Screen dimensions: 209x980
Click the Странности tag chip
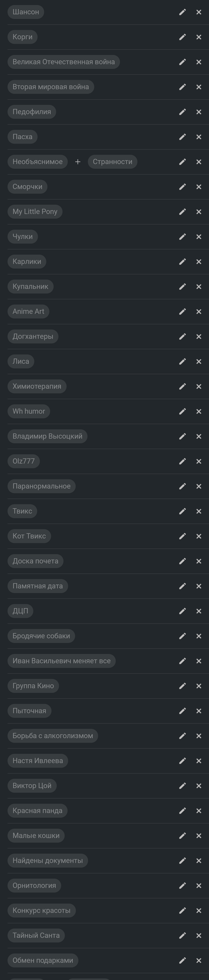point(112,162)
